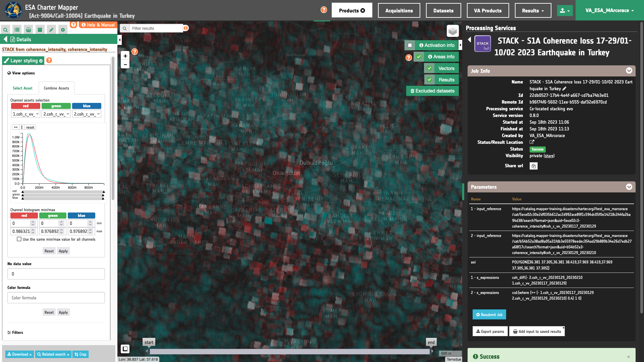Open the Download dropdown
The width and height of the screenshot is (644, 362).
[20, 354]
